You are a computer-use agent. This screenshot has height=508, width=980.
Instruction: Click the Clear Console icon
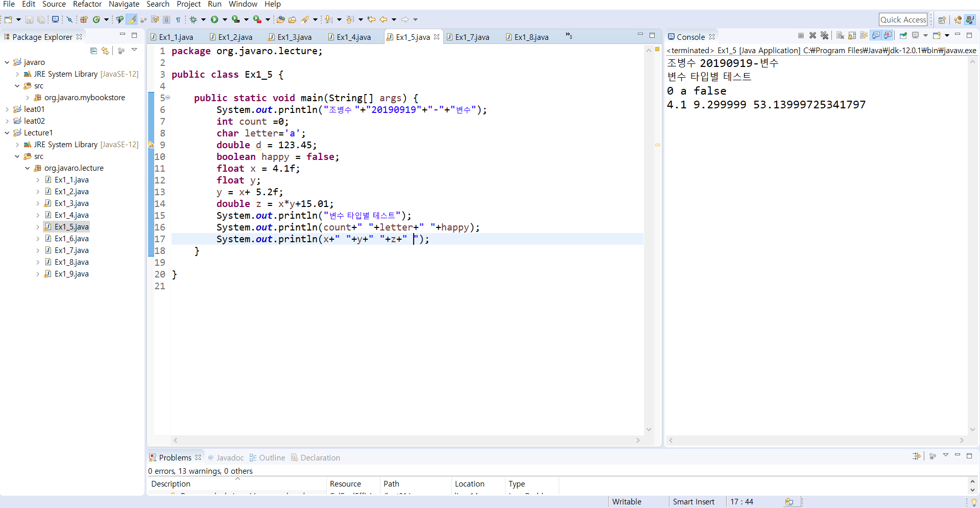(840, 35)
